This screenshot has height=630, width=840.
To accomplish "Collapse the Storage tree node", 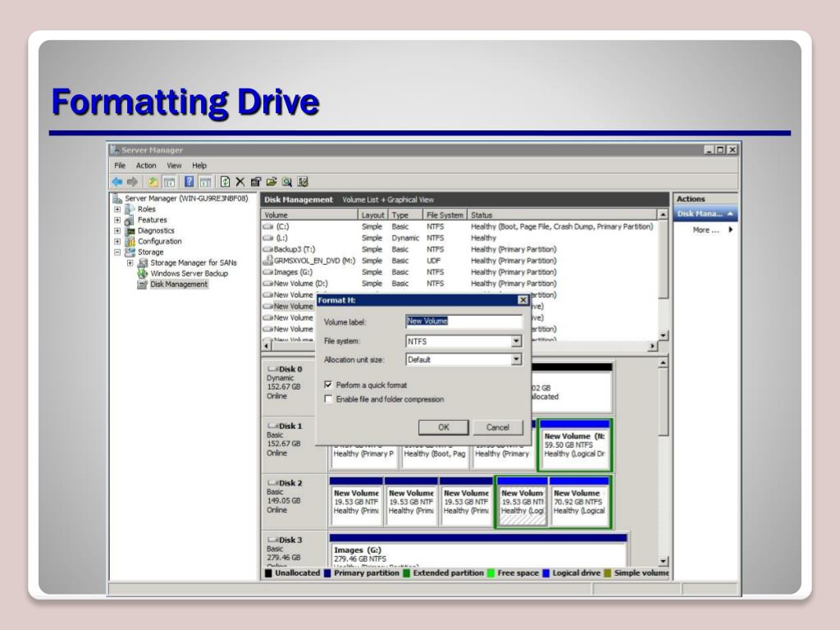I will tap(117, 253).
